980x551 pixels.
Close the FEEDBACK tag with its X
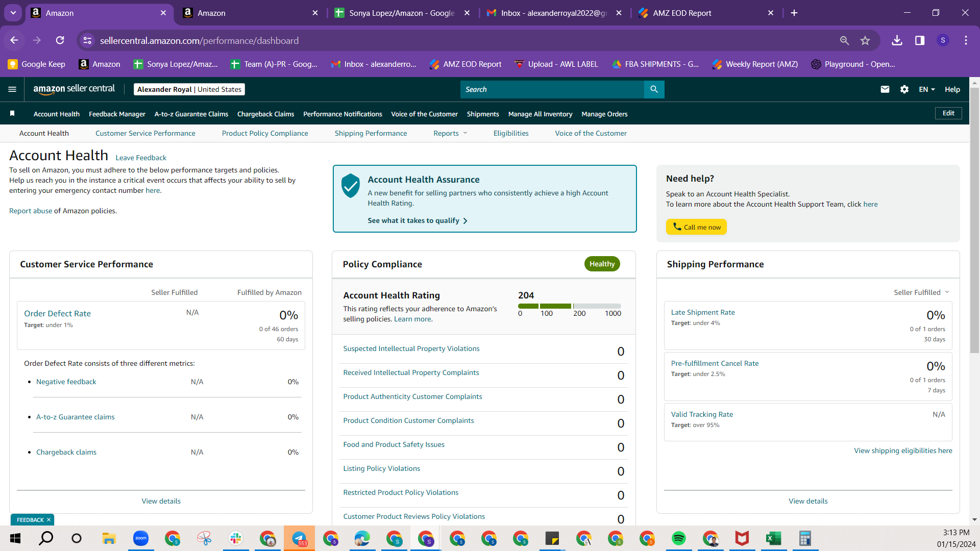click(48, 520)
